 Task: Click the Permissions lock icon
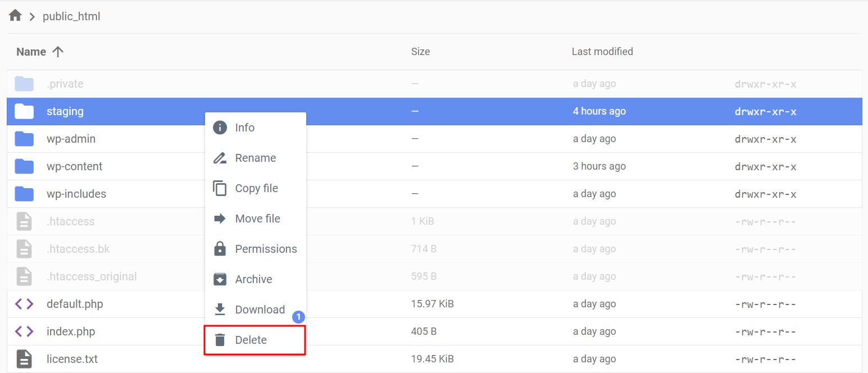pyautogui.click(x=220, y=249)
